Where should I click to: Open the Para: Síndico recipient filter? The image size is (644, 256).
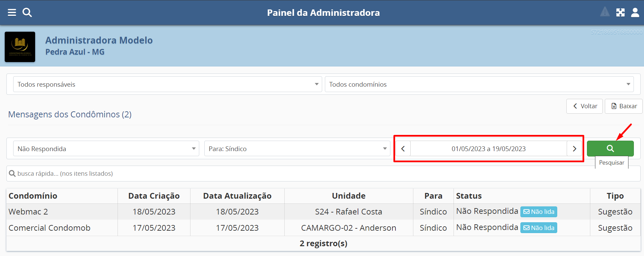(x=297, y=149)
